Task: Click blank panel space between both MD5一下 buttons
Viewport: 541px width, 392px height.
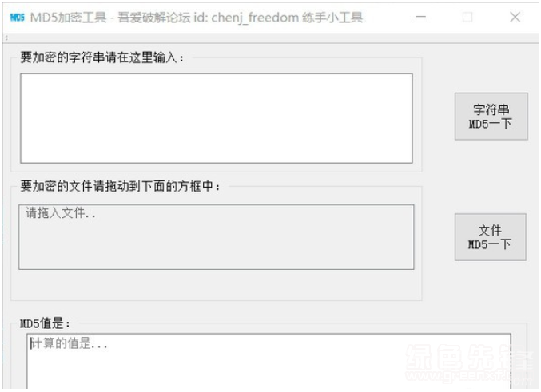Action: (x=491, y=176)
